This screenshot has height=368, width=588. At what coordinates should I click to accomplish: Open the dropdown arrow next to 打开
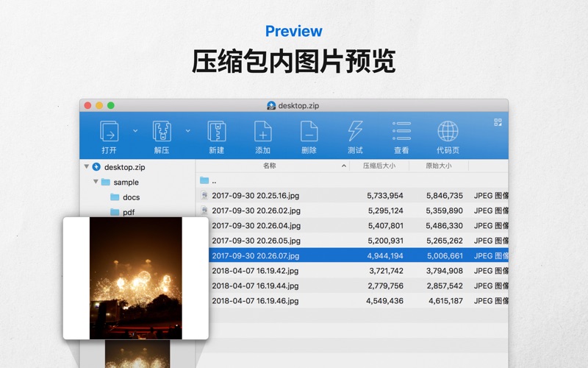pyautogui.click(x=135, y=131)
